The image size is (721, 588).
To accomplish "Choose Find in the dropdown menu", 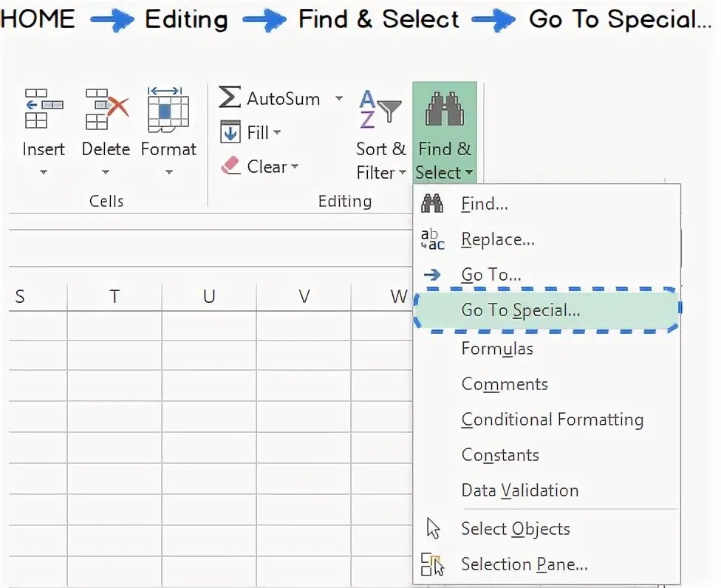I will pyautogui.click(x=484, y=204).
